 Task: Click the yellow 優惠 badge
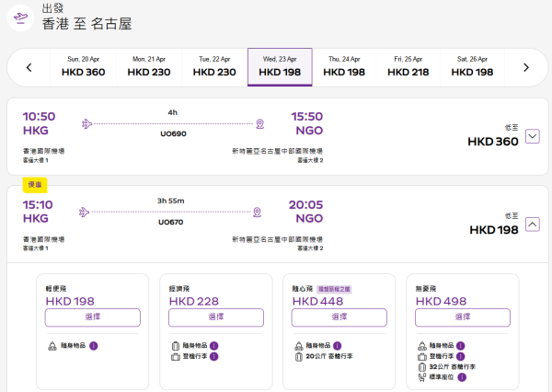pos(35,185)
